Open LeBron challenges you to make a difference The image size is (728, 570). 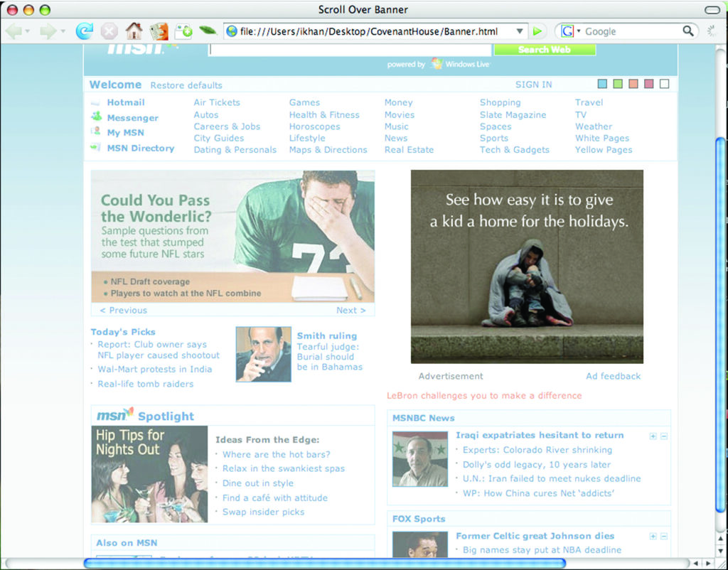(484, 395)
